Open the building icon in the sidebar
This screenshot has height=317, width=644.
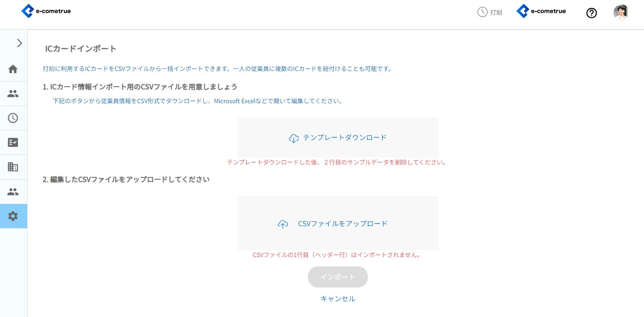[13, 167]
